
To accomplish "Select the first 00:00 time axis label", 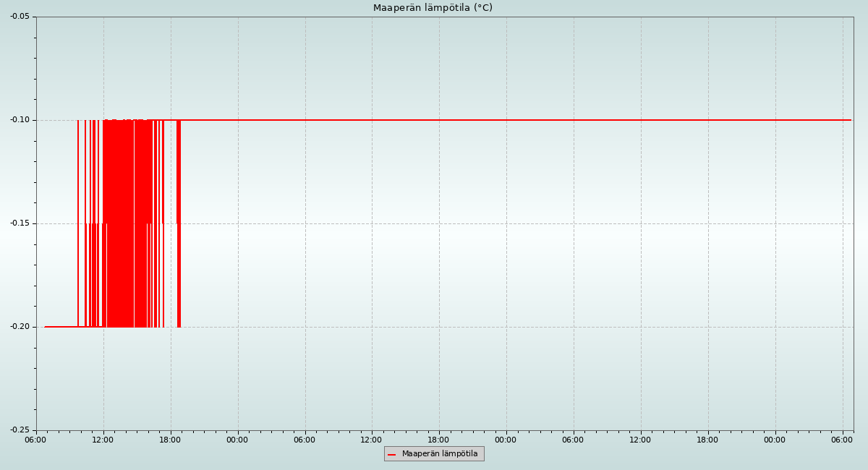I will coord(237,440).
